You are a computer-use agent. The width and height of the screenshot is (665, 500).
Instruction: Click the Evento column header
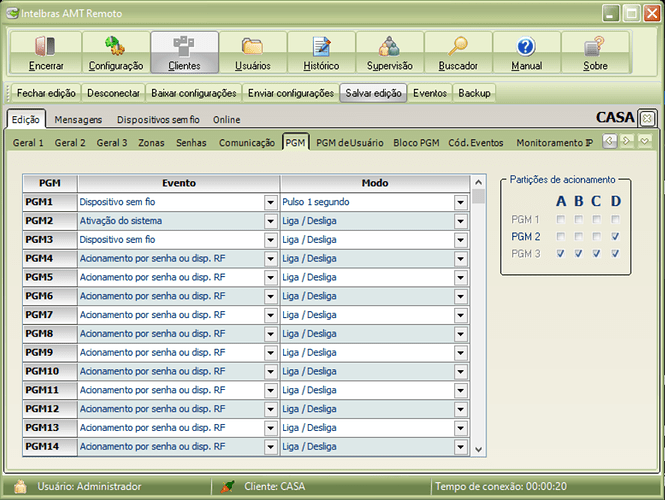179,183
